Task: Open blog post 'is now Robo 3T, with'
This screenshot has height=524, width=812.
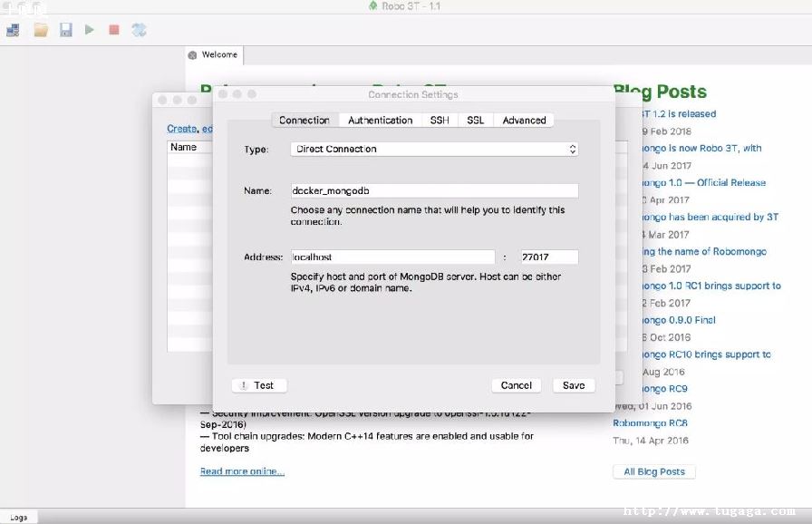Action: [701, 148]
